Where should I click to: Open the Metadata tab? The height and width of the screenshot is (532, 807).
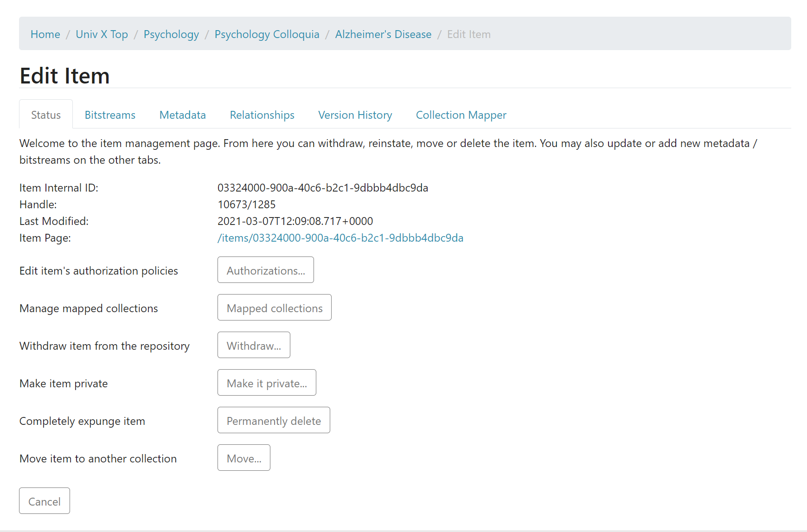[x=182, y=115]
